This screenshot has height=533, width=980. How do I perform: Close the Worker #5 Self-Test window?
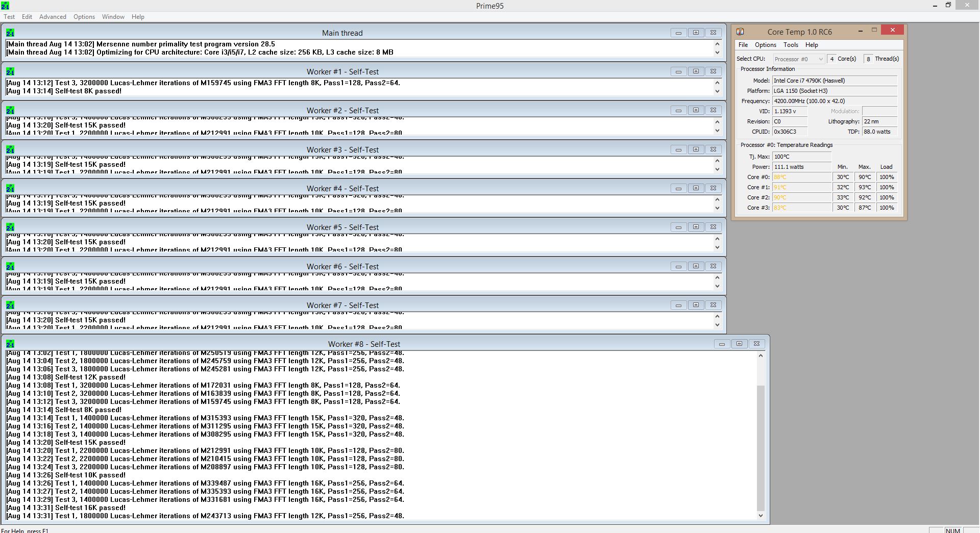[x=713, y=227]
